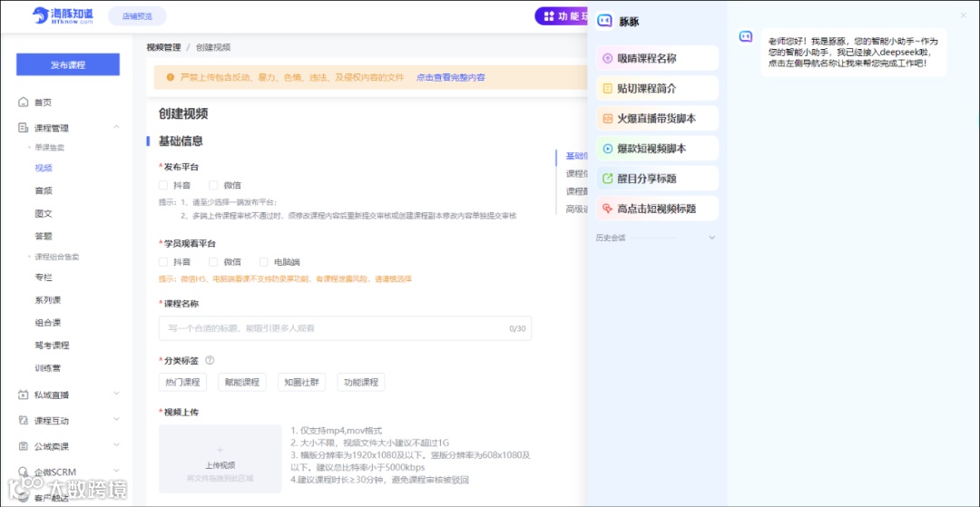Expand the 课程互动 menu chevron
This screenshot has height=507, width=980.
click(x=116, y=420)
